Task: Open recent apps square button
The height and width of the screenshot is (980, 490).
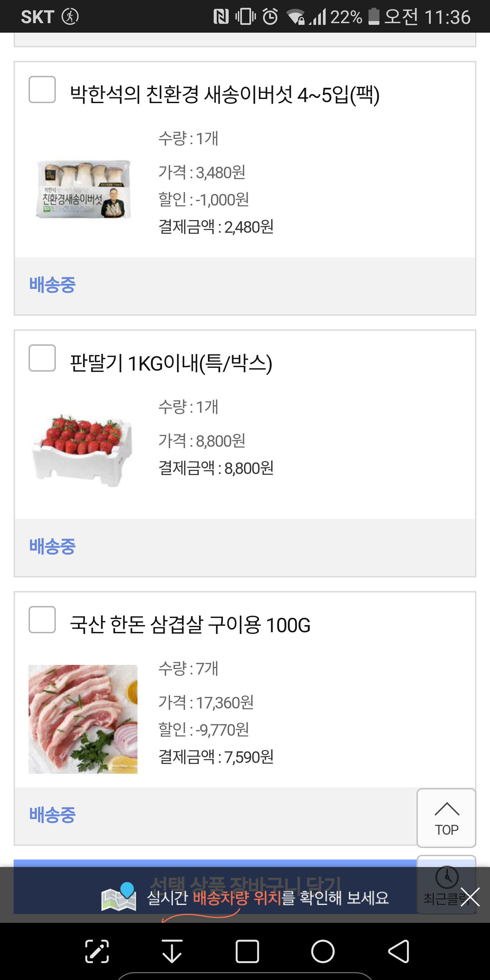Action: (x=247, y=951)
